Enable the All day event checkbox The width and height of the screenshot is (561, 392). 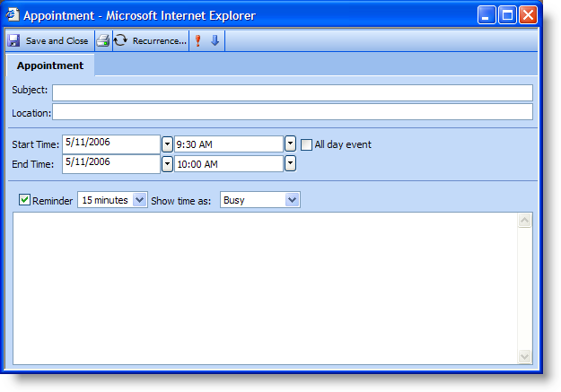[306, 144]
